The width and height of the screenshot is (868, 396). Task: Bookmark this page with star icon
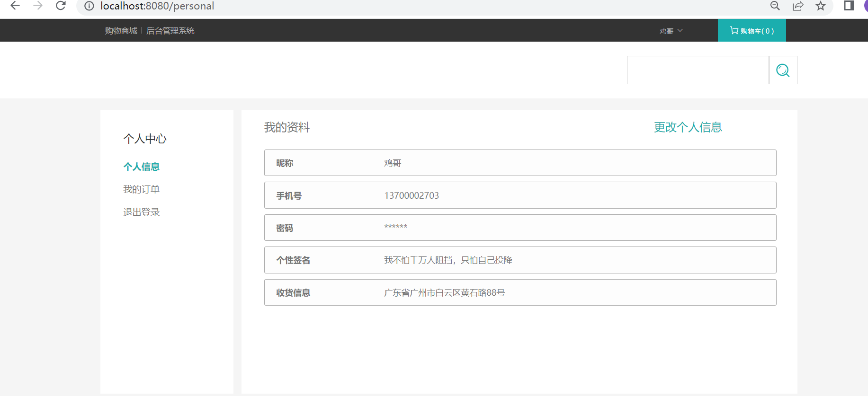pos(821,6)
